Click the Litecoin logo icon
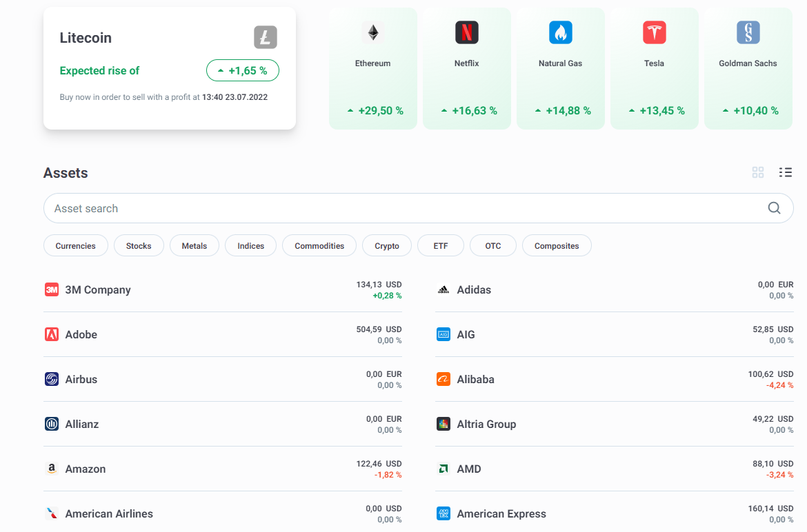Screen dimensions: 807x532 click(265, 37)
